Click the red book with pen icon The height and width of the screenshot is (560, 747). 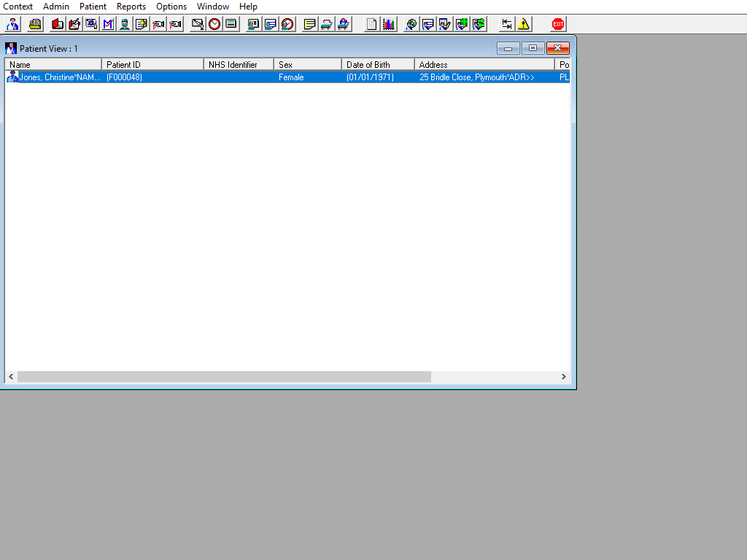tap(74, 24)
